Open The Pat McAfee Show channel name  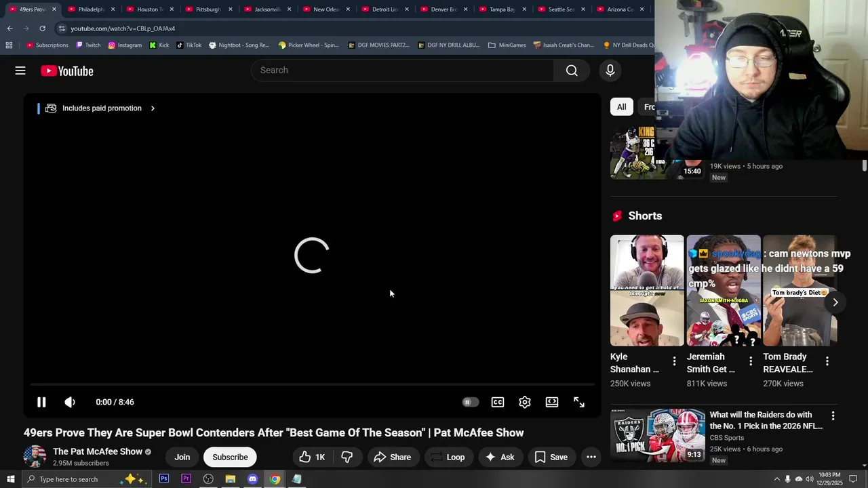(x=98, y=451)
